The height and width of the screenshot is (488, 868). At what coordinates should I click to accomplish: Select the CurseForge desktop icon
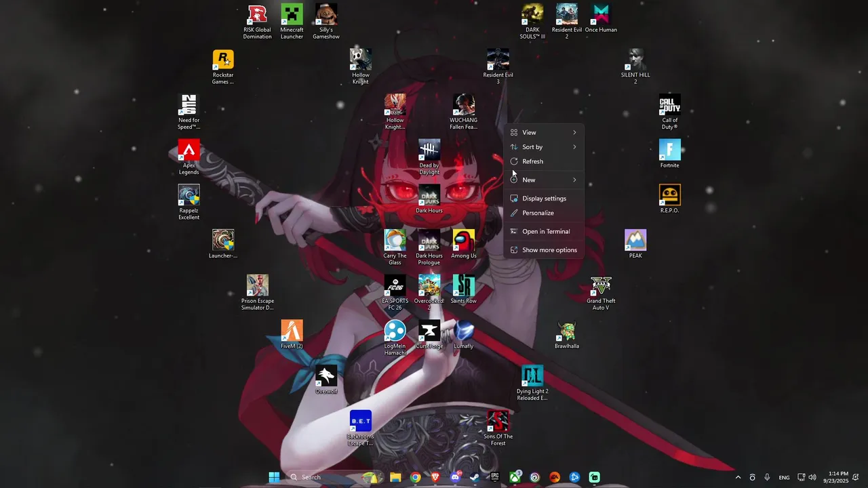[x=429, y=335]
